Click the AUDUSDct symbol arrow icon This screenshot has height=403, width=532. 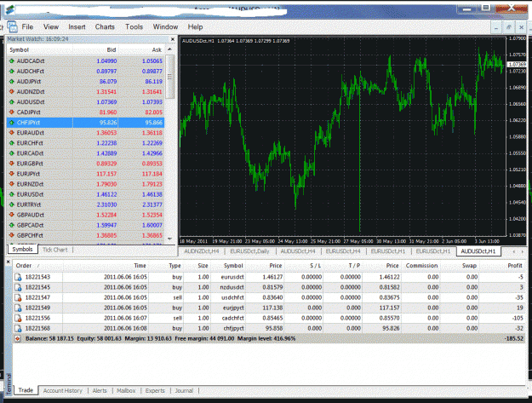12,102
